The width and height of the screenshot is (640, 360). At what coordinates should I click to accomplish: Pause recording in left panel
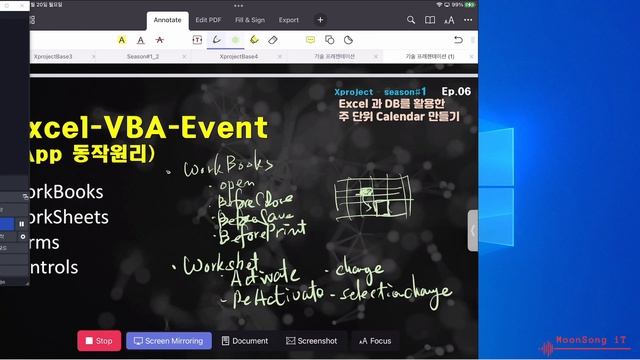[22, 224]
